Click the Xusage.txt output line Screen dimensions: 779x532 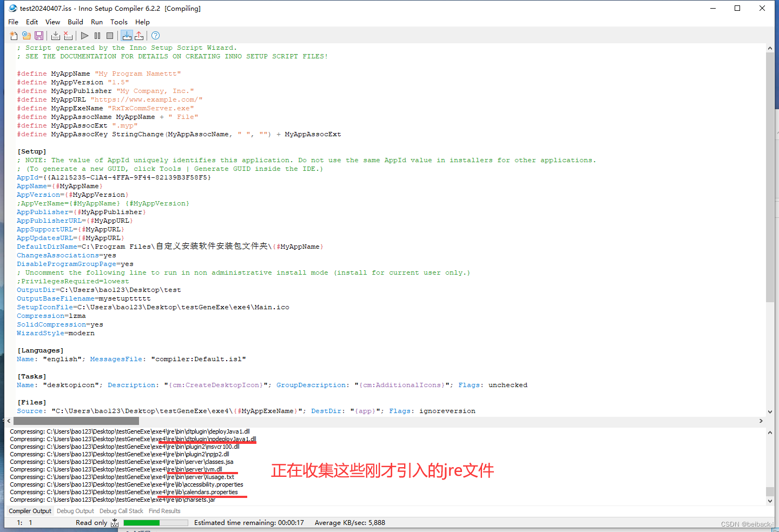click(x=122, y=477)
